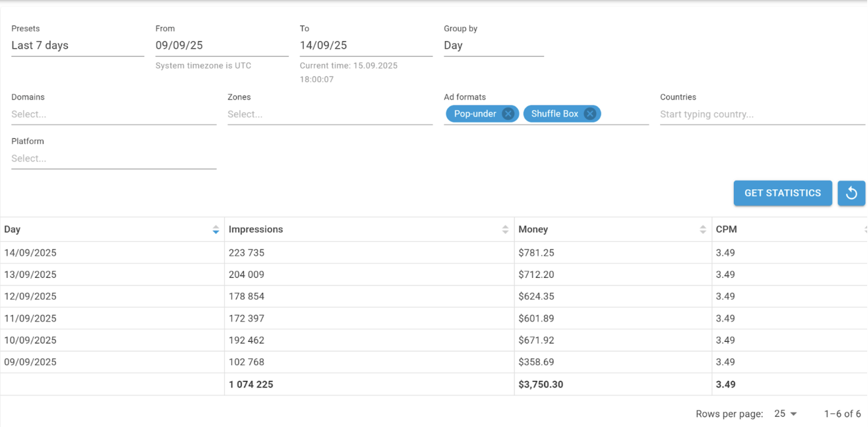Open the Domains select dropdown
The height and width of the screenshot is (427, 868).
(114, 114)
